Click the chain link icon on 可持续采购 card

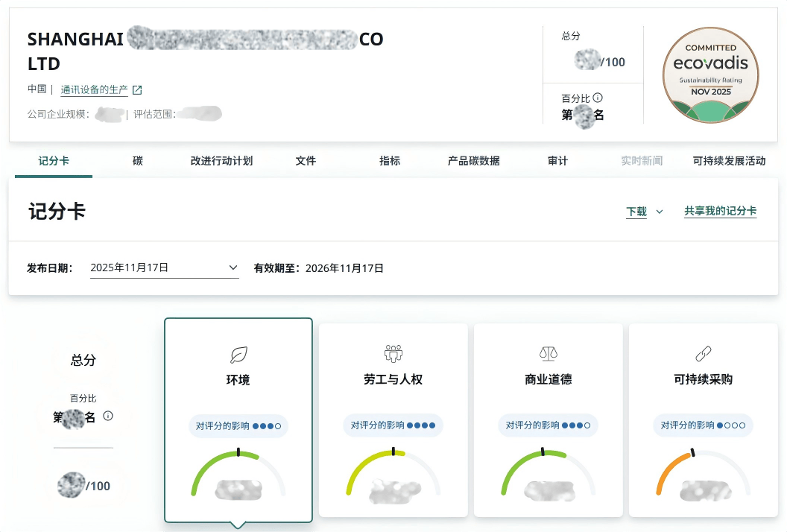703,353
